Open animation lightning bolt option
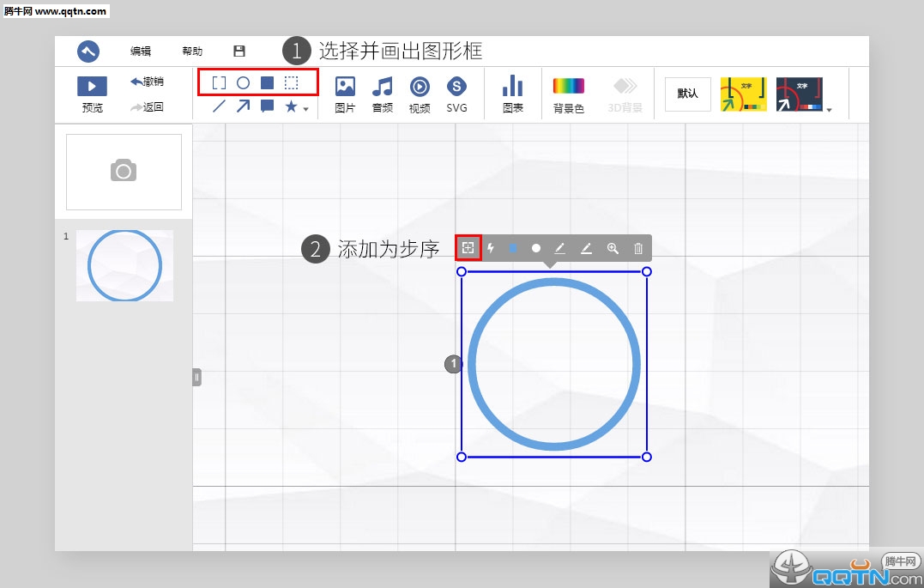The width and height of the screenshot is (924, 588). tap(491, 248)
